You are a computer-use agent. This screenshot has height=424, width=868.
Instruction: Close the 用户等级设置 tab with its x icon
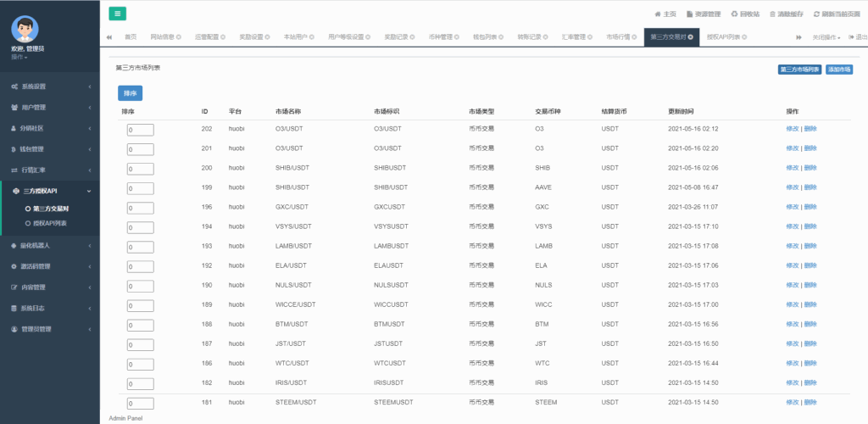(x=369, y=37)
